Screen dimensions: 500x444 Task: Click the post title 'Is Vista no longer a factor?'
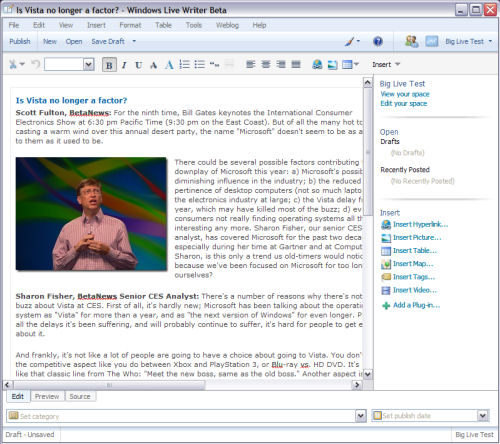click(71, 100)
